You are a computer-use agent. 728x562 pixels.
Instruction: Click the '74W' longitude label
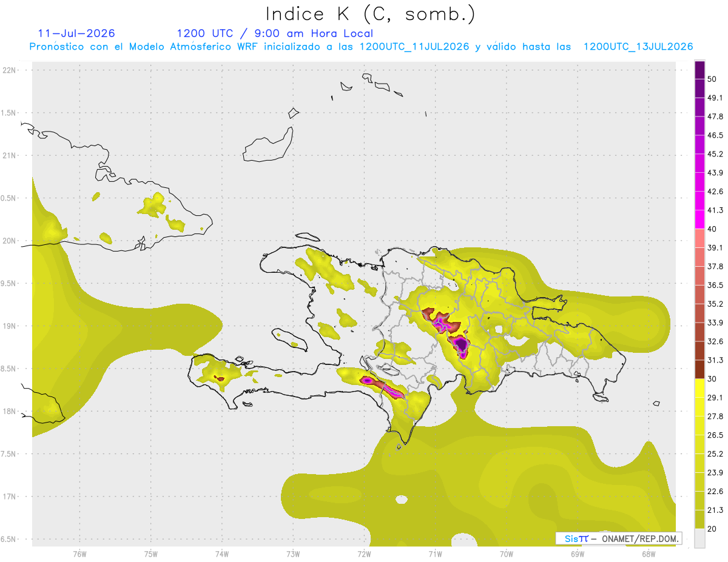tap(222, 555)
